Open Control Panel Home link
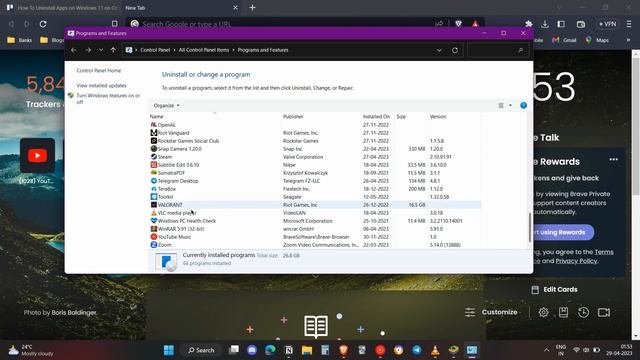The height and width of the screenshot is (360, 640). (x=99, y=71)
